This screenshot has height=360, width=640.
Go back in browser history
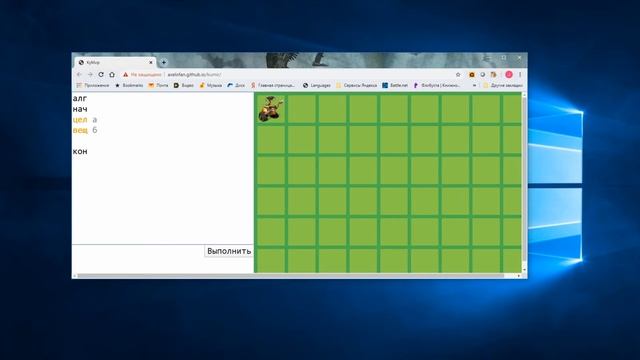pos(79,75)
